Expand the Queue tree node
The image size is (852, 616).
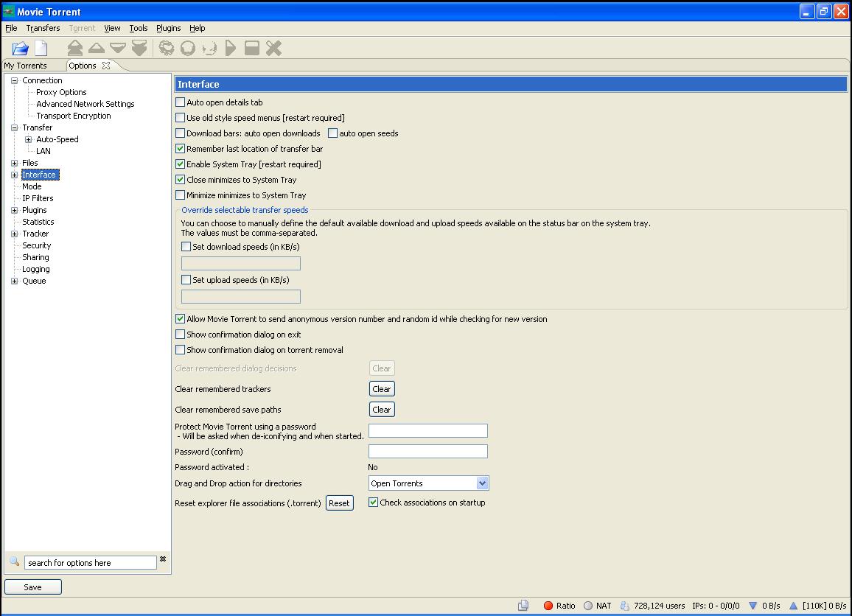tap(15, 281)
